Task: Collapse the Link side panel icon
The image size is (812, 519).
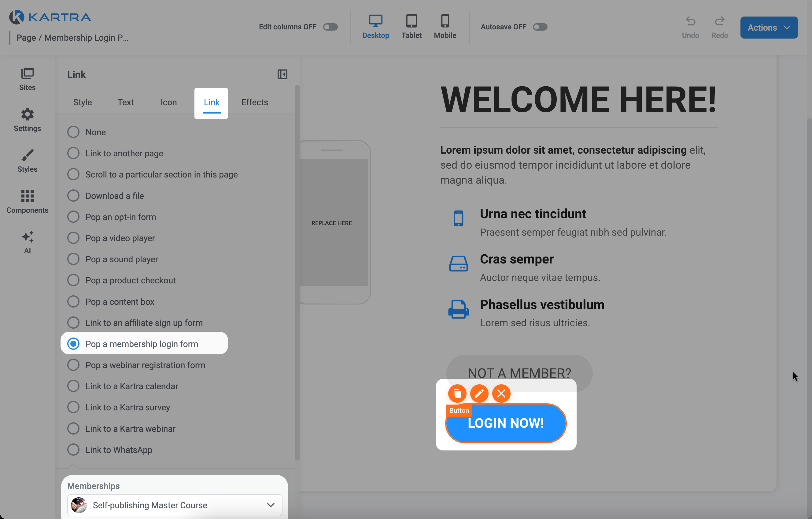Action: 282,75
